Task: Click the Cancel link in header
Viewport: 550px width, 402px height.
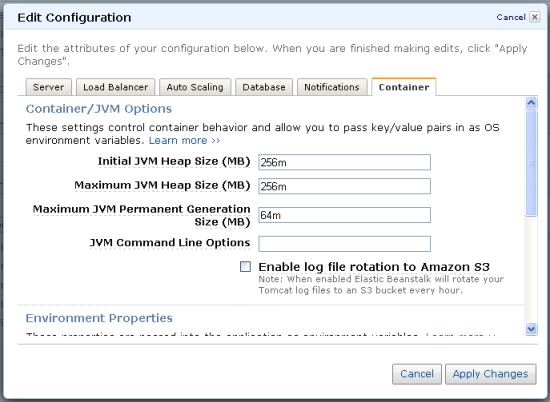Action: click(x=511, y=17)
